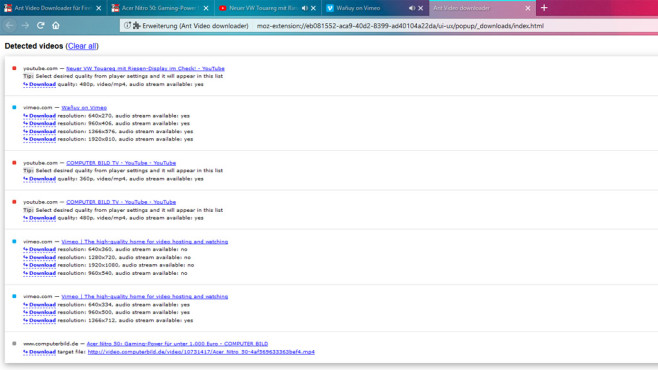Open the Acer Nitro 50 COMPUTER BILD link

pyautogui.click(x=177, y=344)
